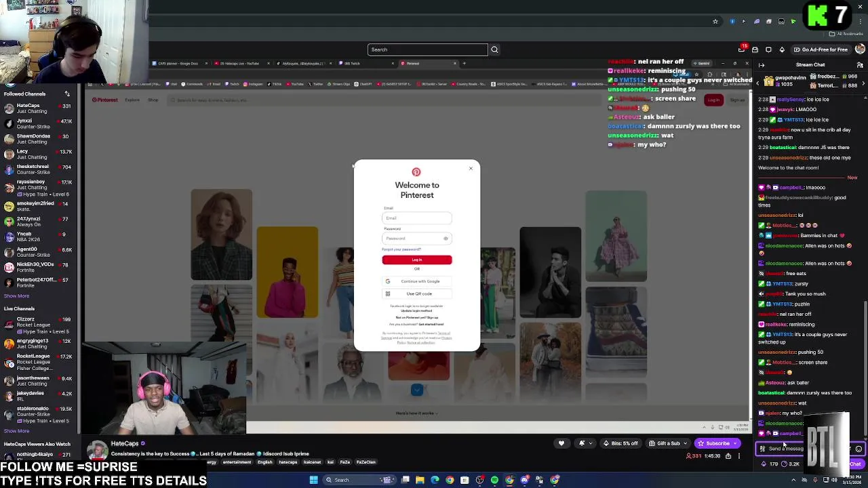Open the emote picker in chat input
The image size is (868, 488).
[x=859, y=449]
